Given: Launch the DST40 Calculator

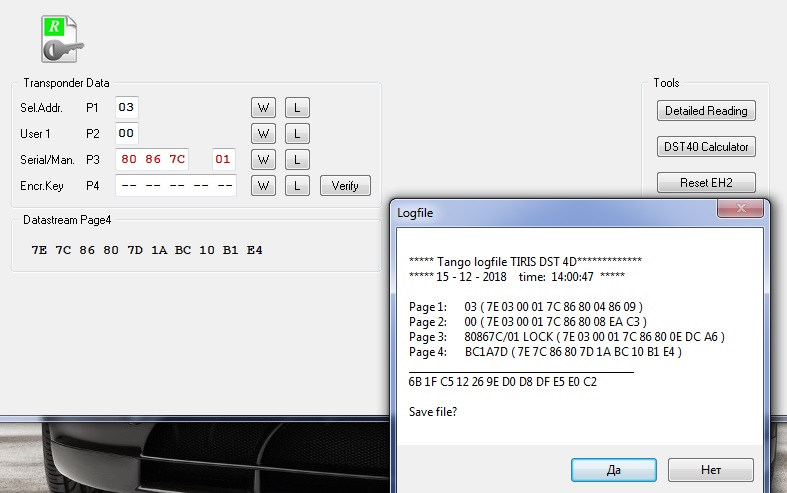Looking at the screenshot, I should (x=706, y=147).
